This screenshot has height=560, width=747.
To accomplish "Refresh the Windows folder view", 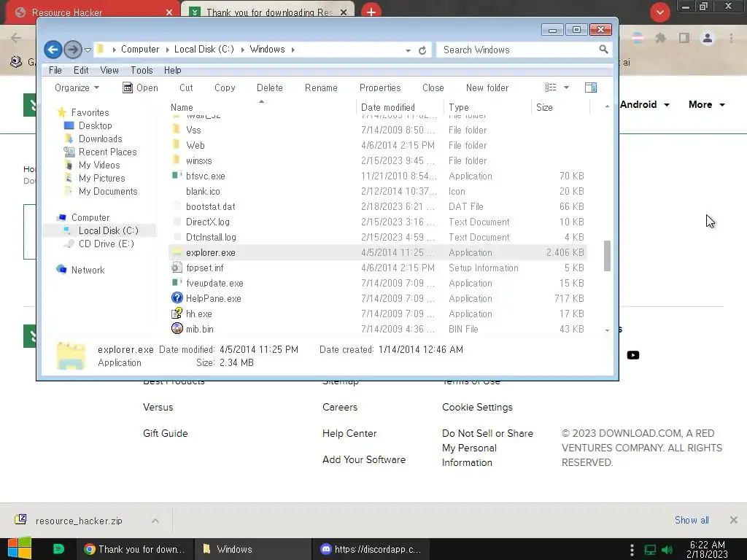I will (422, 50).
